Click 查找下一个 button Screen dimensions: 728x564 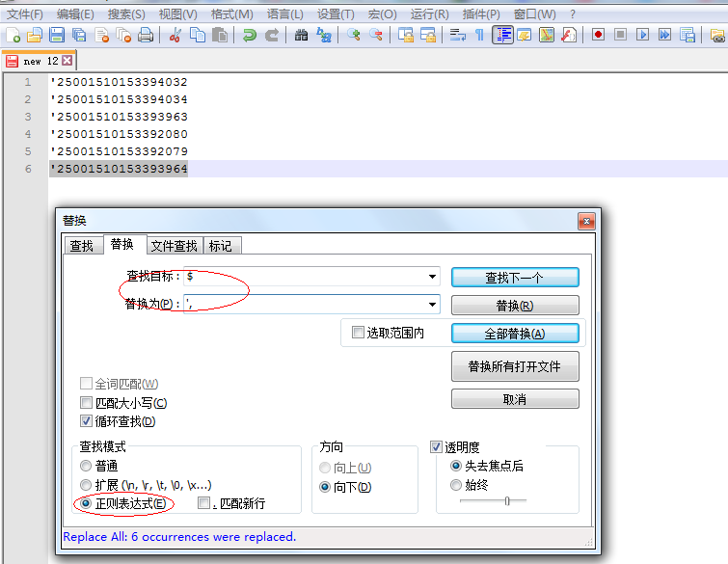point(515,278)
